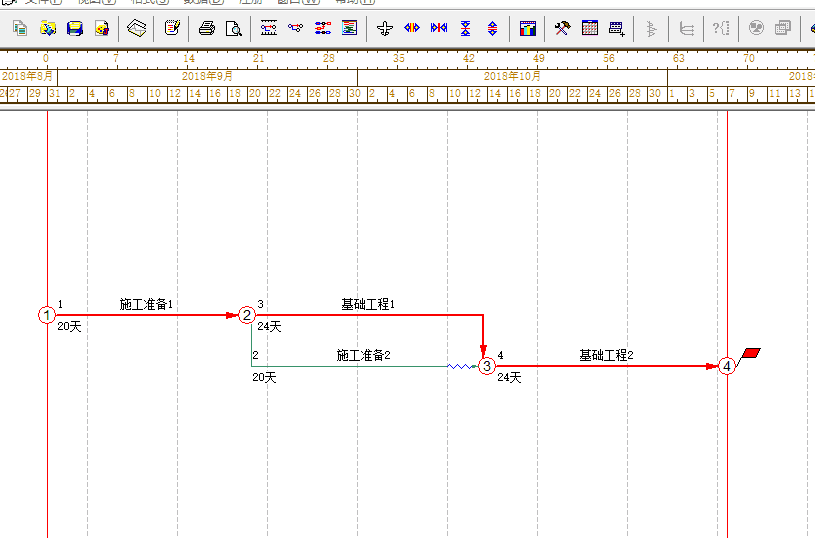Select the 基础工程2 activity label
The height and width of the screenshot is (538, 815).
[x=606, y=355]
